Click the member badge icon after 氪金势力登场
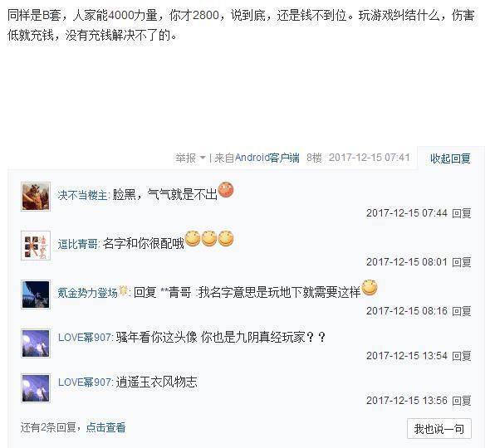Image resolution: width=485 pixels, height=448 pixels. [124, 290]
